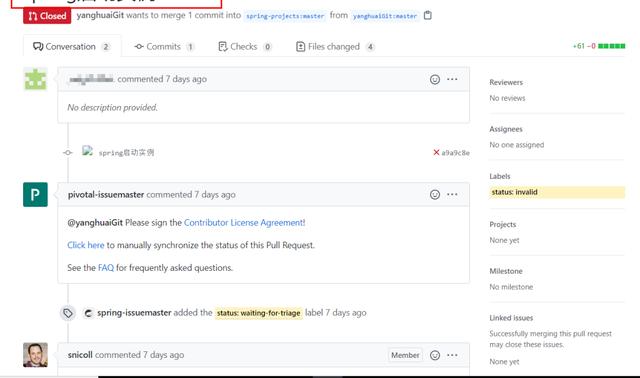Screen dimensions: 640x378
Task: Open spring-issuemaster username link
Action: (x=134, y=313)
